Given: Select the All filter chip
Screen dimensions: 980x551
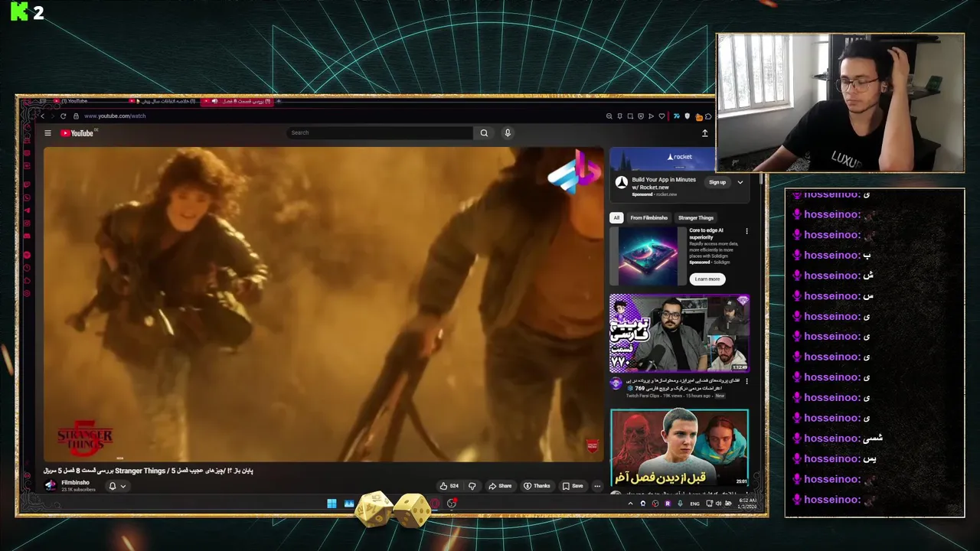Looking at the screenshot, I should [616, 218].
